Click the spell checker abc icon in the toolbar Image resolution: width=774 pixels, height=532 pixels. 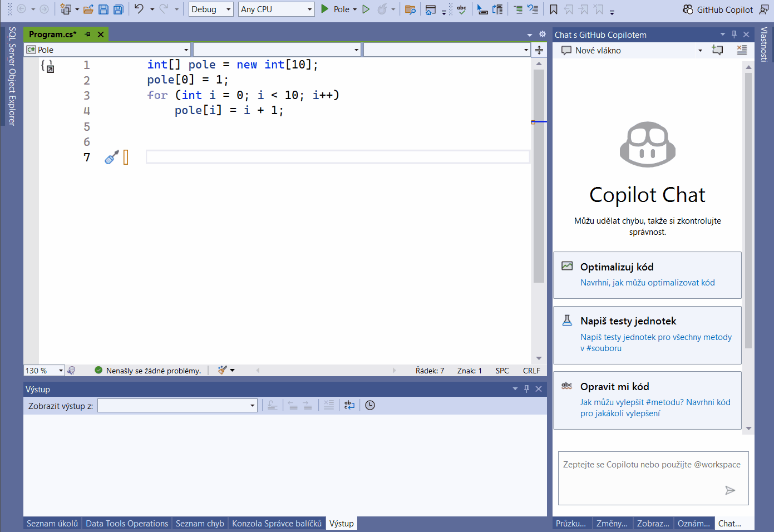pos(461,9)
